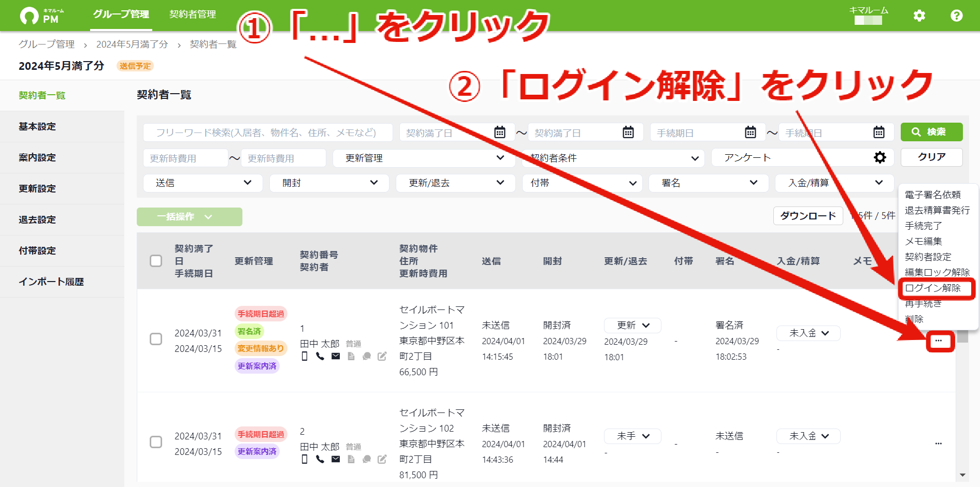This screenshot has height=487, width=980.
Task: Click mobile device icon for contract 1
Action: 305,356
